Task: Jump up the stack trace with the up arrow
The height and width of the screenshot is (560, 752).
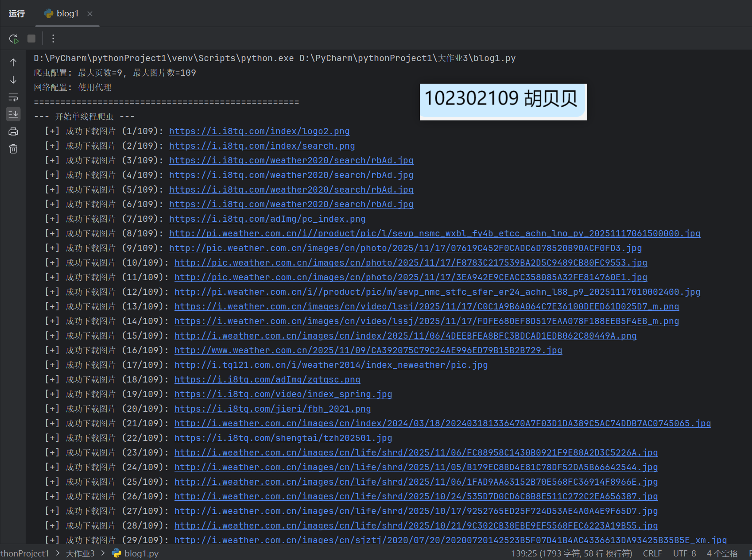Action: (x=13, y=62)
